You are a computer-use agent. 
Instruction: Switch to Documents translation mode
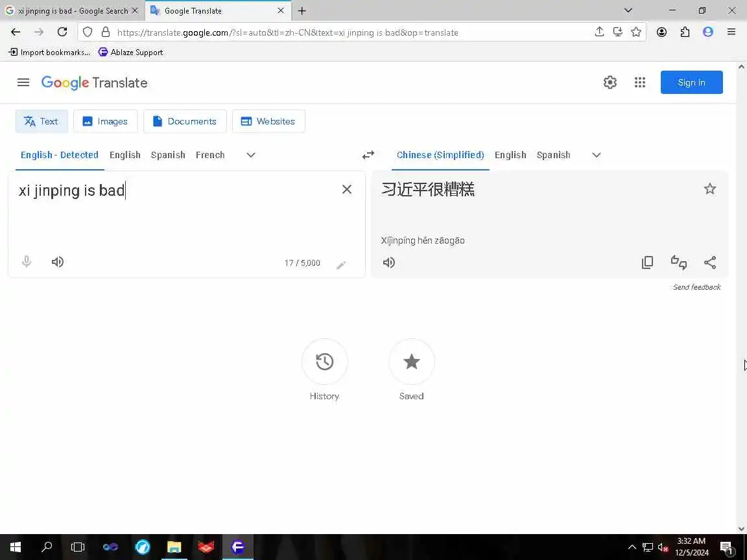(x=185, y=121)
